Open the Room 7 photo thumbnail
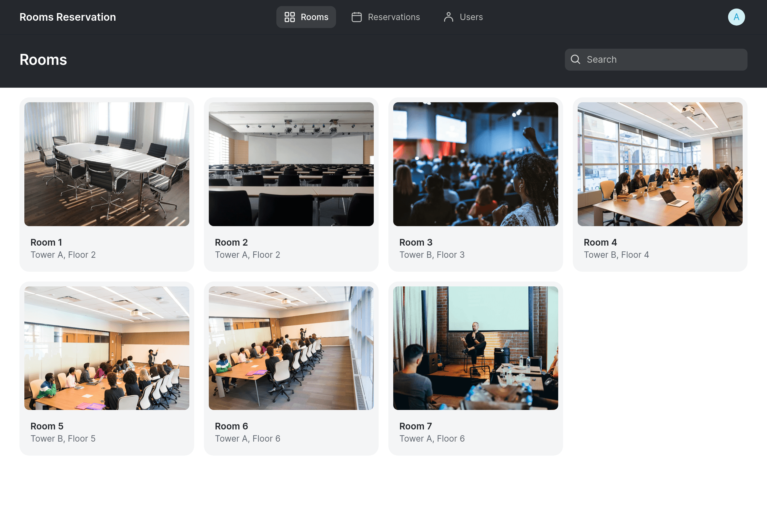 [x=475, y=348]
